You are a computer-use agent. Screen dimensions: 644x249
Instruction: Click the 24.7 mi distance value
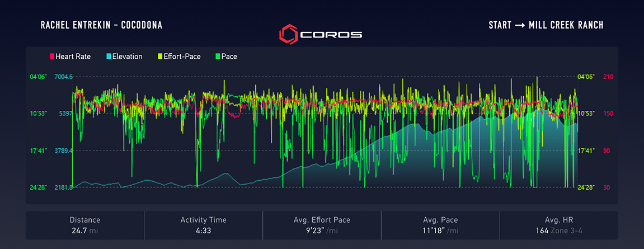click(85, 231)
